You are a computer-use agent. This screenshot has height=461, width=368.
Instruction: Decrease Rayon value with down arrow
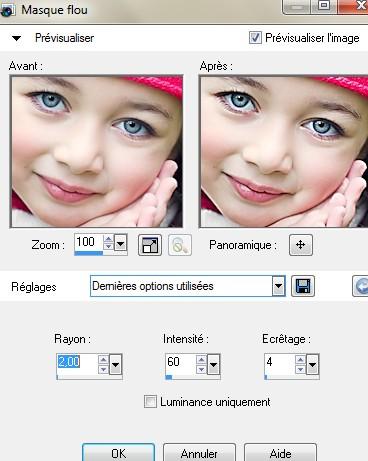coord(103,370)
